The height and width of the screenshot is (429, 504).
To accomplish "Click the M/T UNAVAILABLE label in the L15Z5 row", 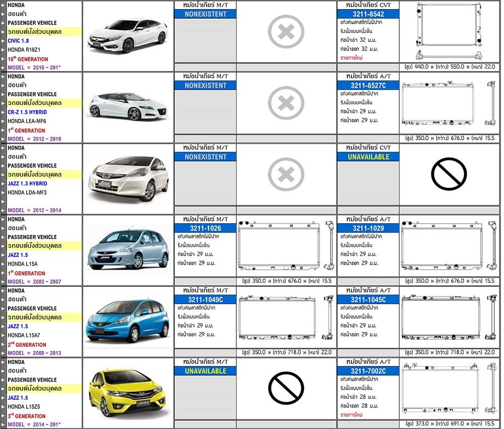I will pos(206,371).
